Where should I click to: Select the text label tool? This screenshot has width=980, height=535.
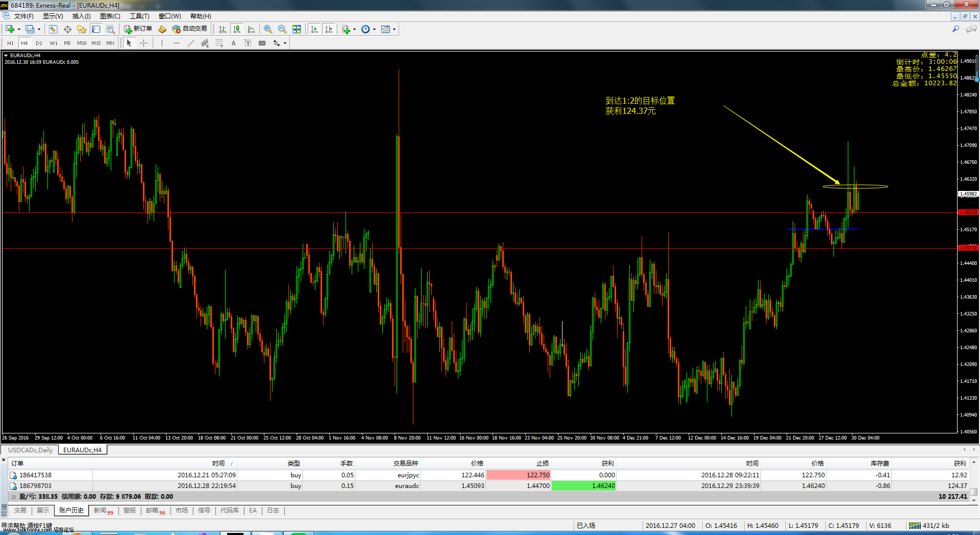pyautogui.click(x=248, y=43)
